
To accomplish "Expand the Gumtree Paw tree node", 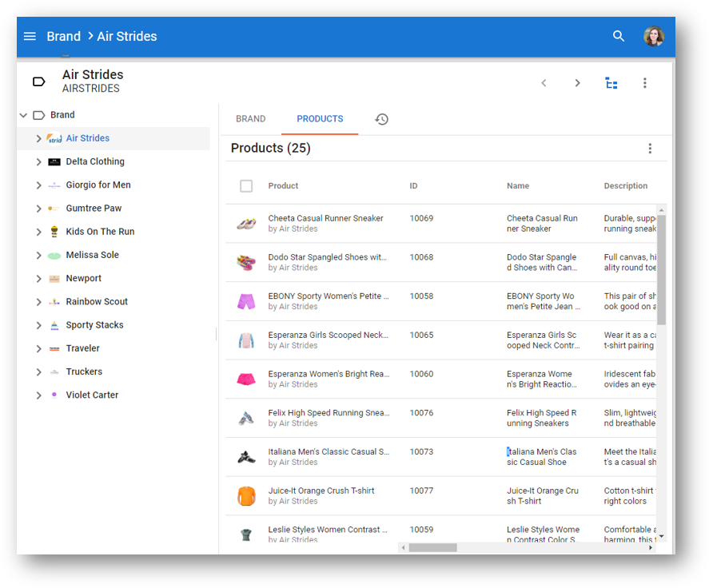I will click(39, 209).
